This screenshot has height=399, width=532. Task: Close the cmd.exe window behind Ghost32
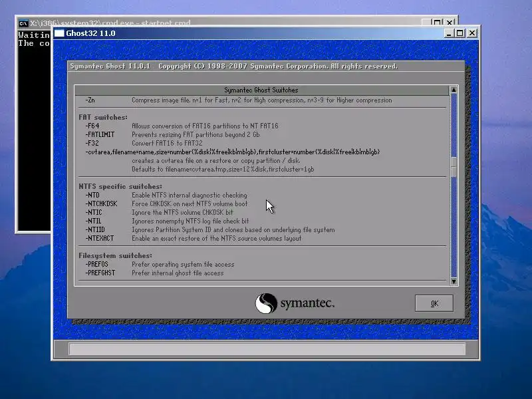click(450, 23)
